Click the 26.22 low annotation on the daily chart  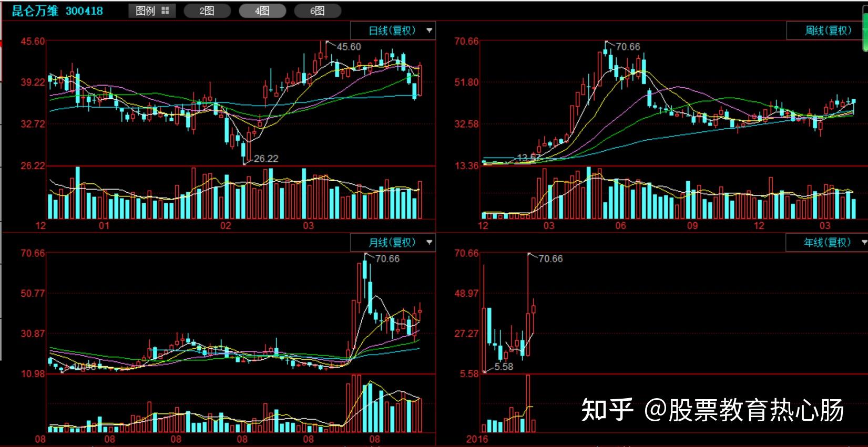point(266,159)
